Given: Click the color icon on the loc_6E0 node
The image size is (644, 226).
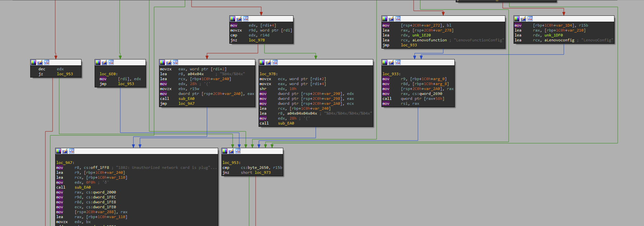Looking at the screenshot, I should pyautogui.click(x=98, y=62).
